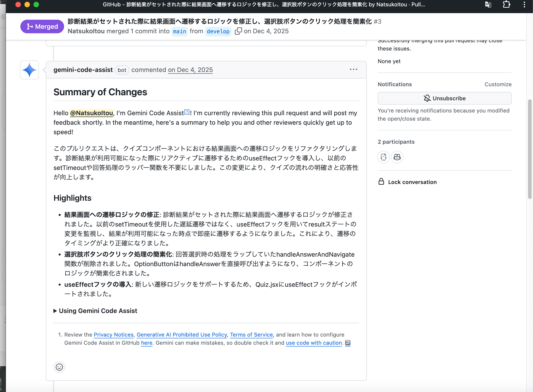Open the browser extensions puzzle icon
Image resolution: width=533 pixels, height=392 pixels.
[x=507, y=5]
